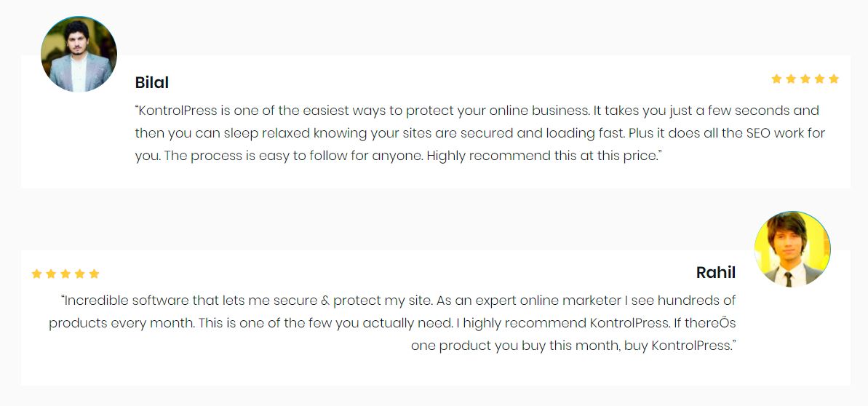Click the word KontrolPress opening Bilal's review
Image resolution: width=868 pixels, height=406 pixels.
pos(178,110)
